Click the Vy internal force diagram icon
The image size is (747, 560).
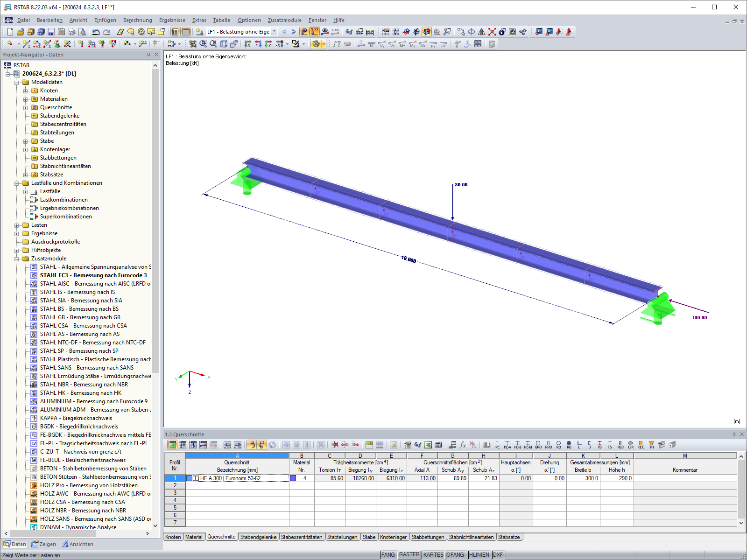click(382, 44)
